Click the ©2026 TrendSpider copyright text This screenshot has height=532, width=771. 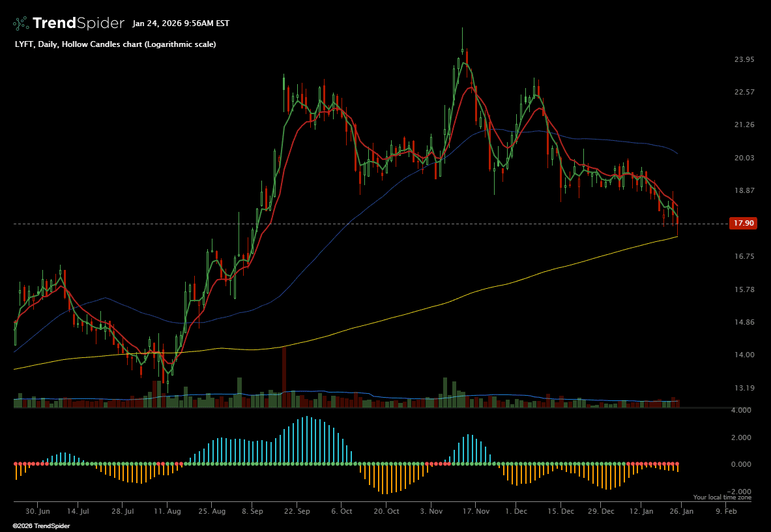(41, 525)
